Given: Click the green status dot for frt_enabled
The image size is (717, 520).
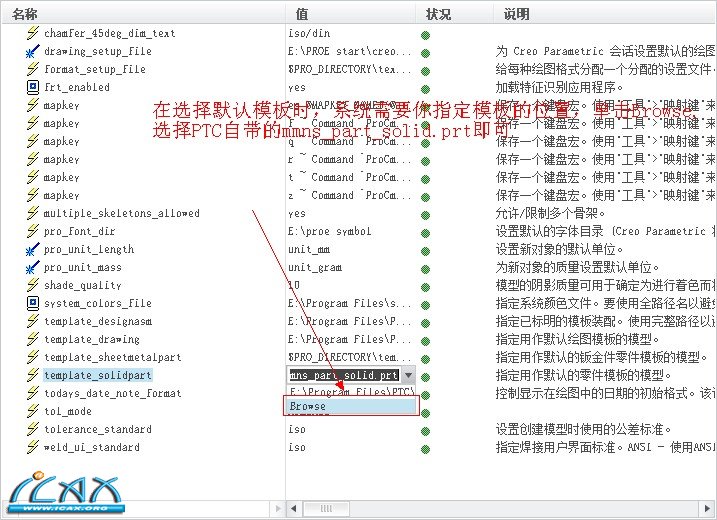Looking at the screenshot, I should click(x=425, y=89).
